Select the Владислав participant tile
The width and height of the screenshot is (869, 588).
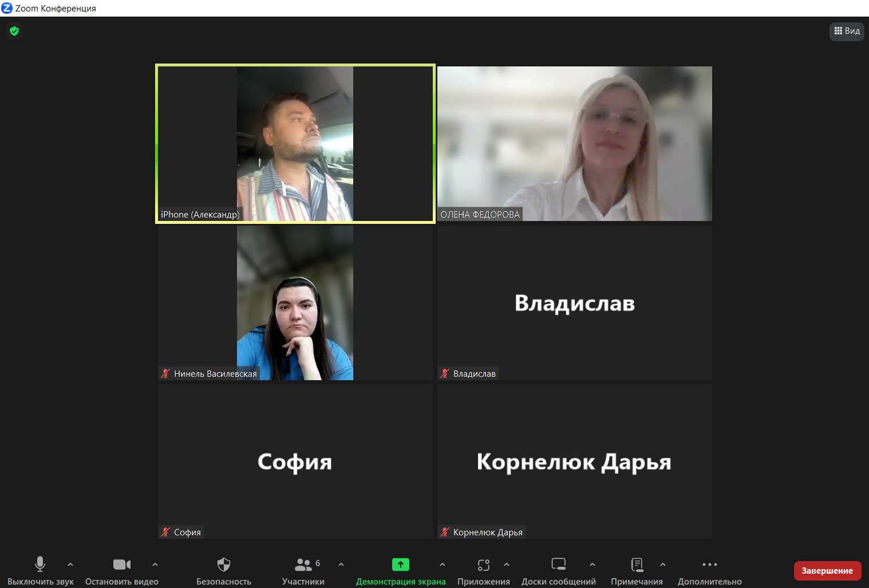[575, 303]
